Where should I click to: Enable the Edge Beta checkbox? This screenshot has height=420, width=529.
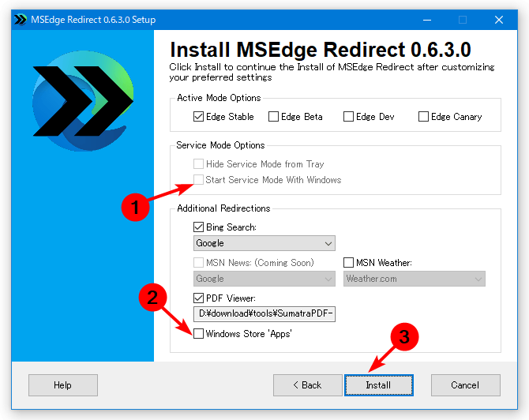[273, 117]
